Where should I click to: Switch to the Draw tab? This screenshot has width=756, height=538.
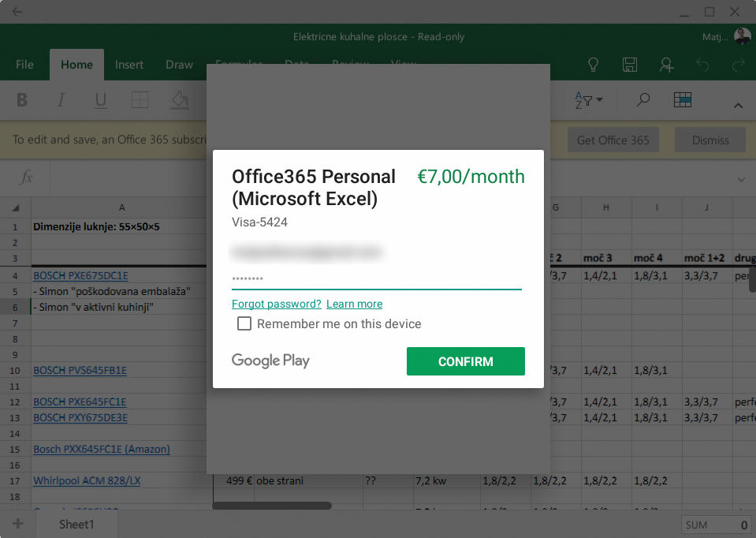179,65
